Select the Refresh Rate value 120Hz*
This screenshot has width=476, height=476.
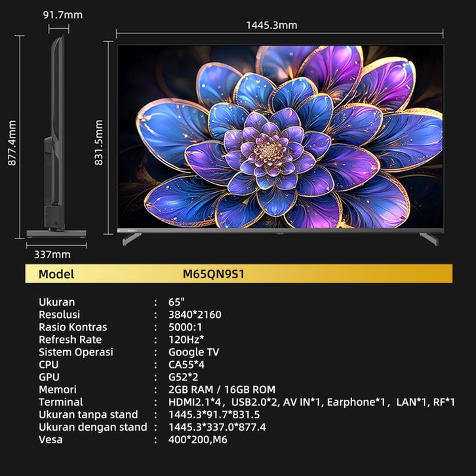pos(186,340)
